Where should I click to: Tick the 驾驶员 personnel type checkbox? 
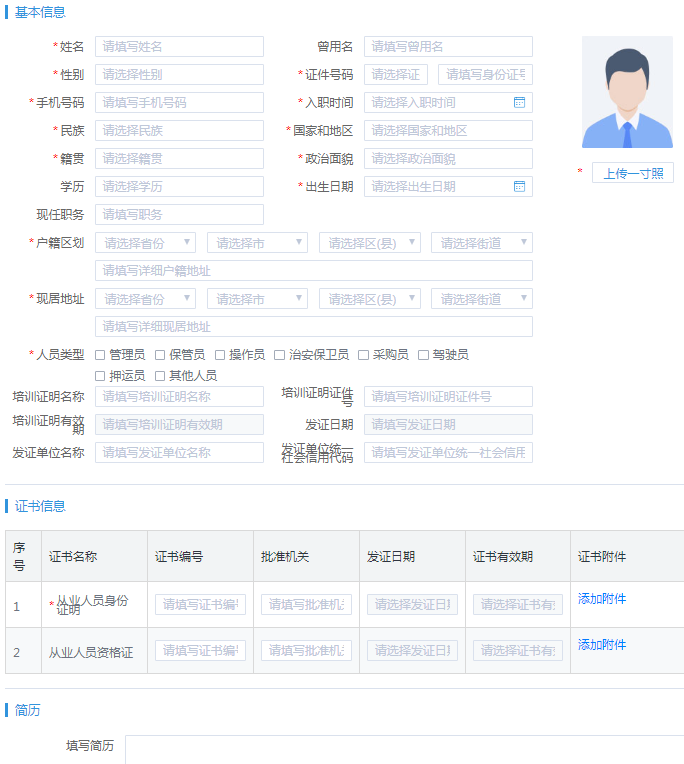point(424,355)
